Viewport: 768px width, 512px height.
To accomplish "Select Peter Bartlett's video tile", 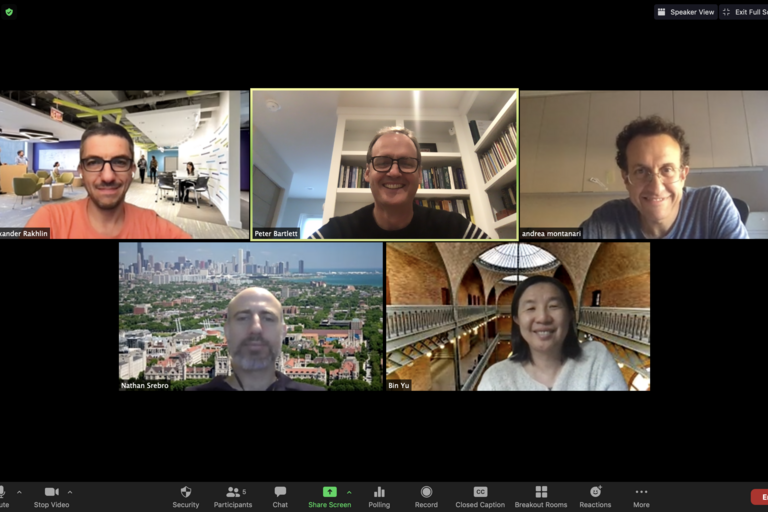I will (384, 164).
